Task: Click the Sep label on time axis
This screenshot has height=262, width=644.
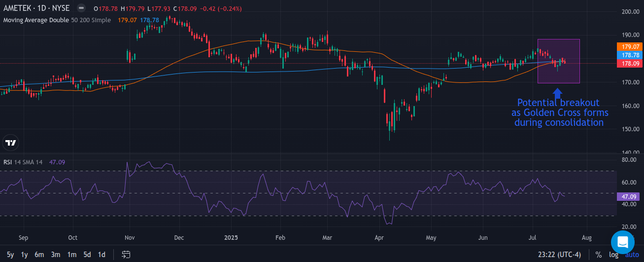Action: (24, 237)
